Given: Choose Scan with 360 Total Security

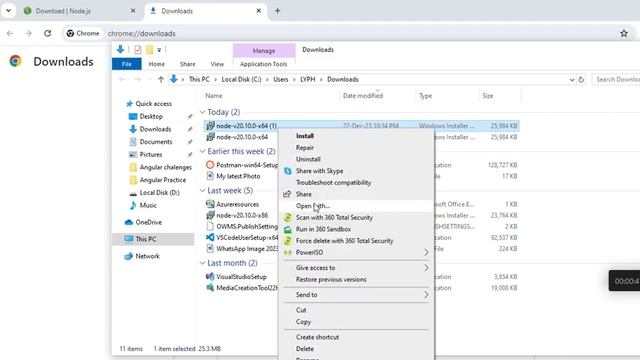Looking at the screenshot, I should click(x=356, y=218).
